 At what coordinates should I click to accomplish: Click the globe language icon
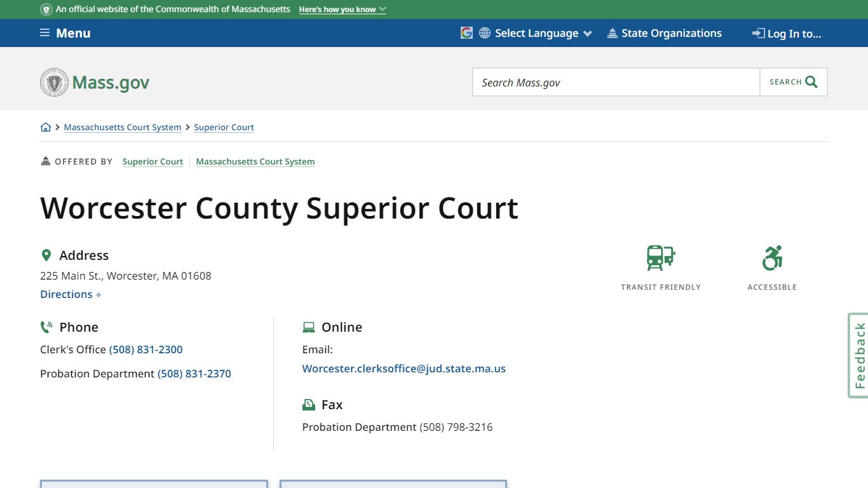[x=485, y=33]
